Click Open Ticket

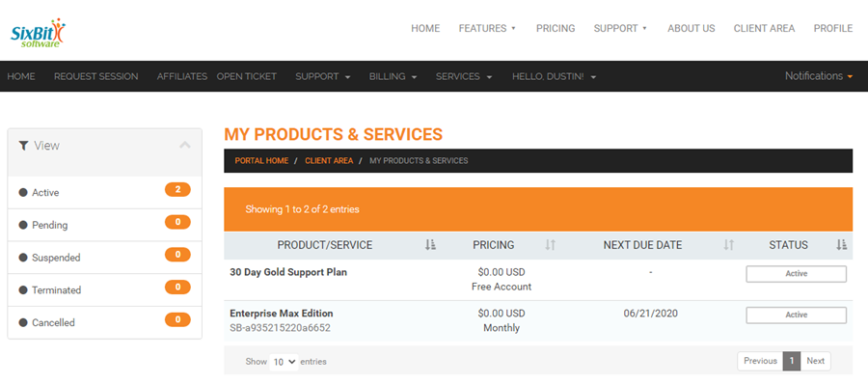click(x=246, y=76)
